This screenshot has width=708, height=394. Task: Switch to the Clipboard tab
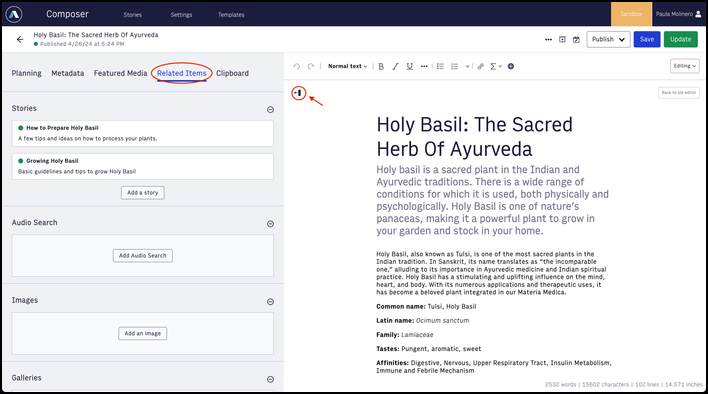pyautogui.click(x=232, y=73)
